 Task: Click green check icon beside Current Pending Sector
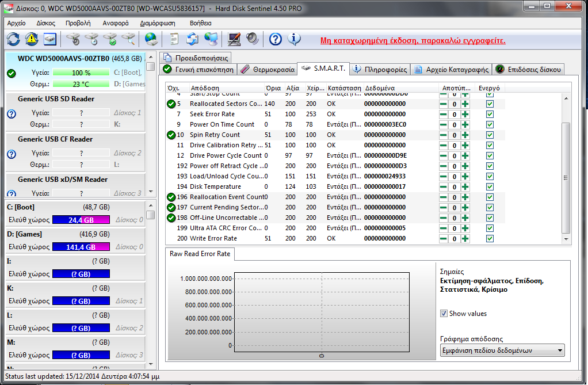click(x=171, y=208)
